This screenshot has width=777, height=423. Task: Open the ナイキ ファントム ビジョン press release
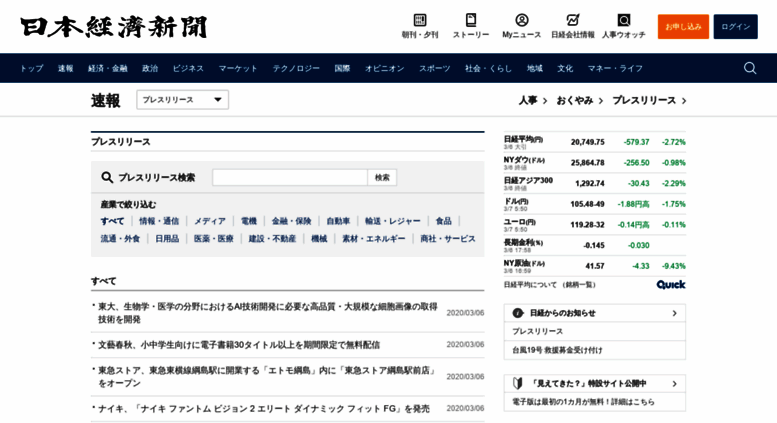tap(264, 409)
